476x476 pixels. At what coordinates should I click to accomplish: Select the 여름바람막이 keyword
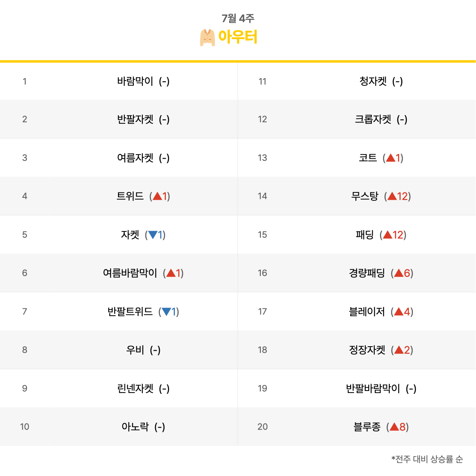pyautogui.click(x=130, y=273)
